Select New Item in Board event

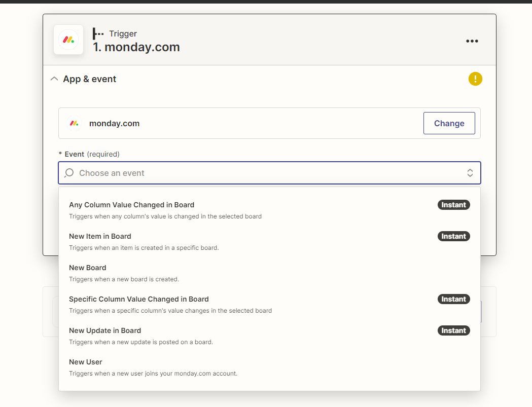[269, 242]
